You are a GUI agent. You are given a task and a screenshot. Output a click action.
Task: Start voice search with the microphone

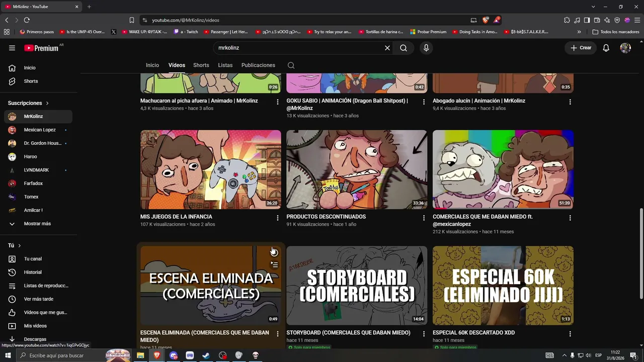click(426, 48)
